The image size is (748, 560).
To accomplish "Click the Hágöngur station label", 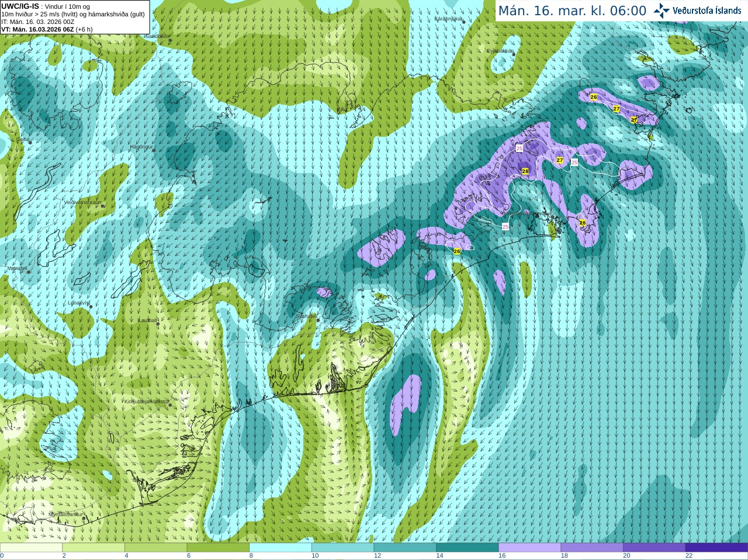I will pos(141,147).
